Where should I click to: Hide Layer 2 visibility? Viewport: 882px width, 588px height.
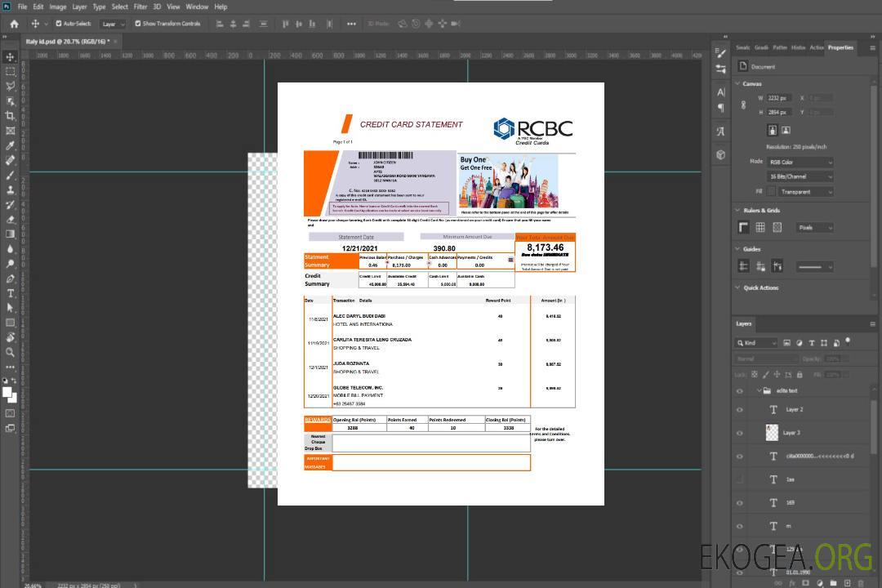(740, 410)
